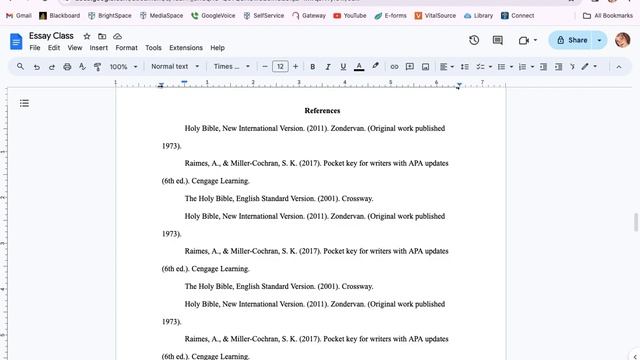
Task: Add a comment from the toolbar
Action: point(410,67)
